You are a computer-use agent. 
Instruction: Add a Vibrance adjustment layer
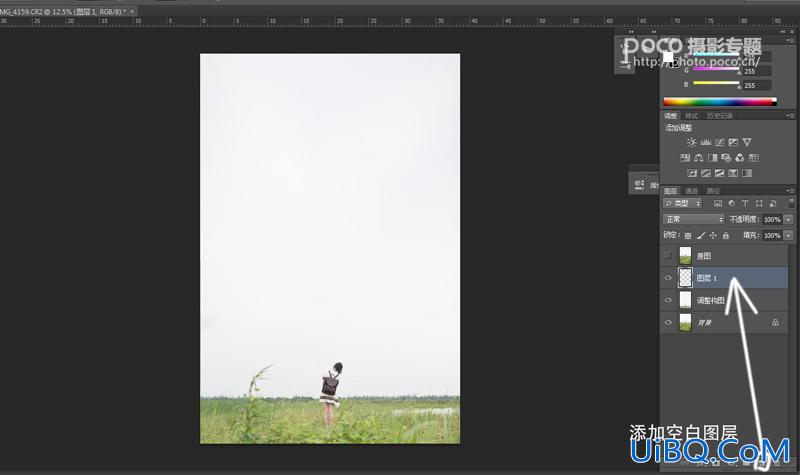point(747,142)
